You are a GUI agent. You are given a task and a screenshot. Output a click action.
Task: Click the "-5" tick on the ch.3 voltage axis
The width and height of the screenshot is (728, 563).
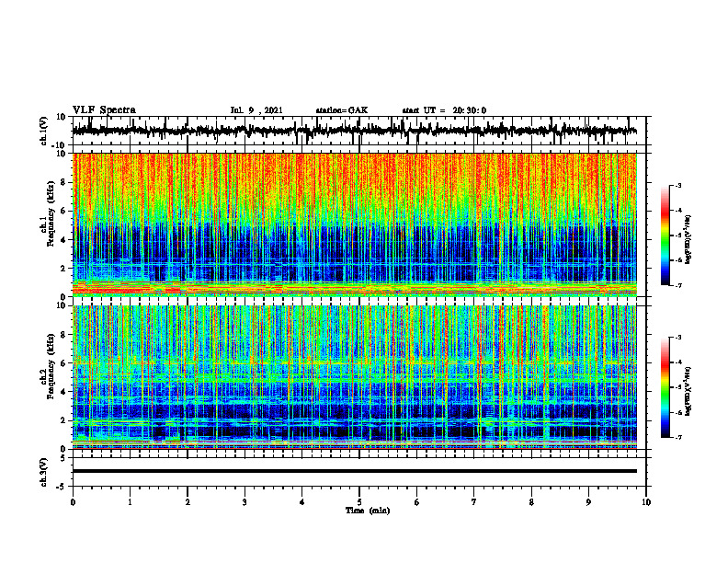[x=62, y=487]
